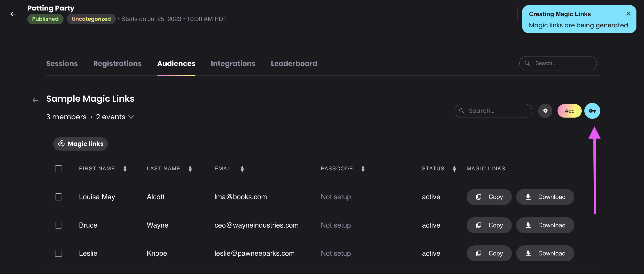Open the Integrations tab
The width and height of the screenshot is (644, 274).
point(233,64)
